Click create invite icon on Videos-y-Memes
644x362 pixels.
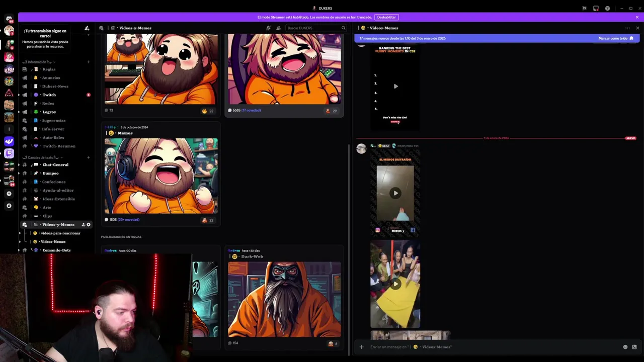point(83,225)
